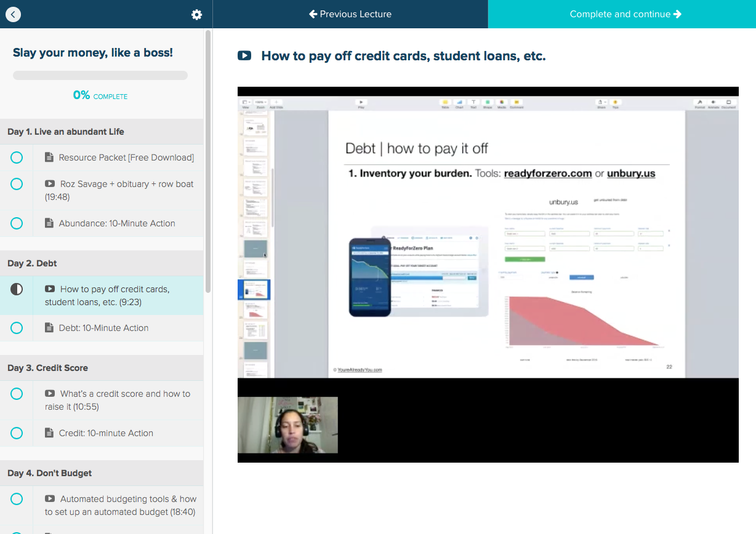Image resolution: width=756 pixels, height=534 pixels.
Task: Toggle the completion circle for Debt: 10-Minute Action
Action: 17,328
